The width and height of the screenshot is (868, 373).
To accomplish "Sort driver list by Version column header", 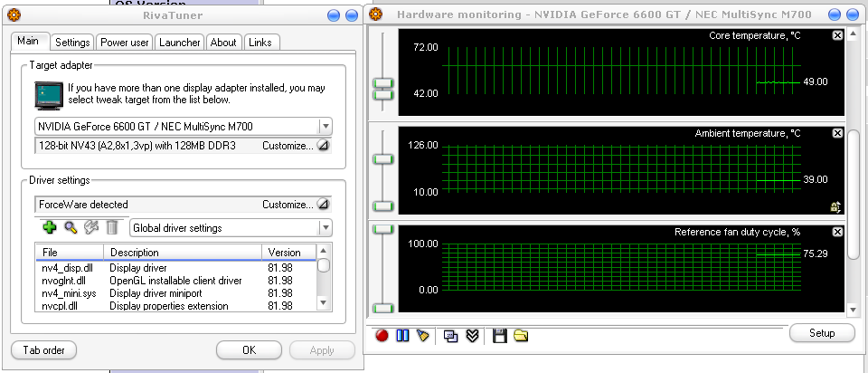I will tap(289, 253).
